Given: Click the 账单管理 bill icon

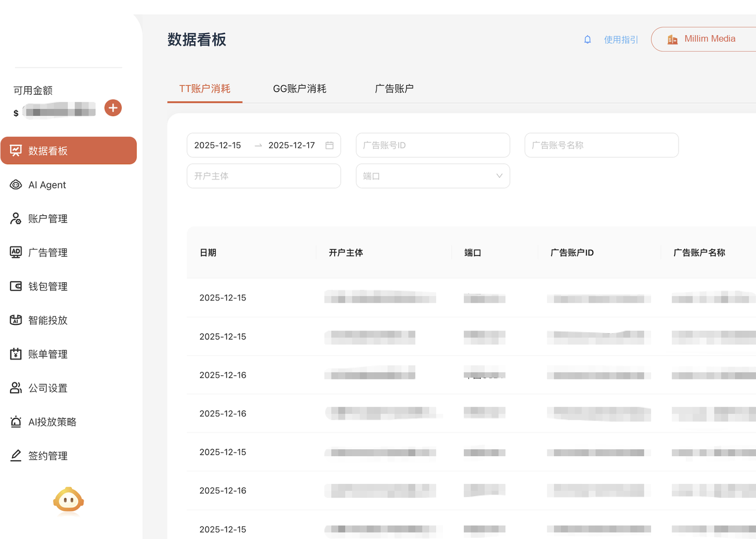Looking at the screenshot, I should (x=16, y=354).
